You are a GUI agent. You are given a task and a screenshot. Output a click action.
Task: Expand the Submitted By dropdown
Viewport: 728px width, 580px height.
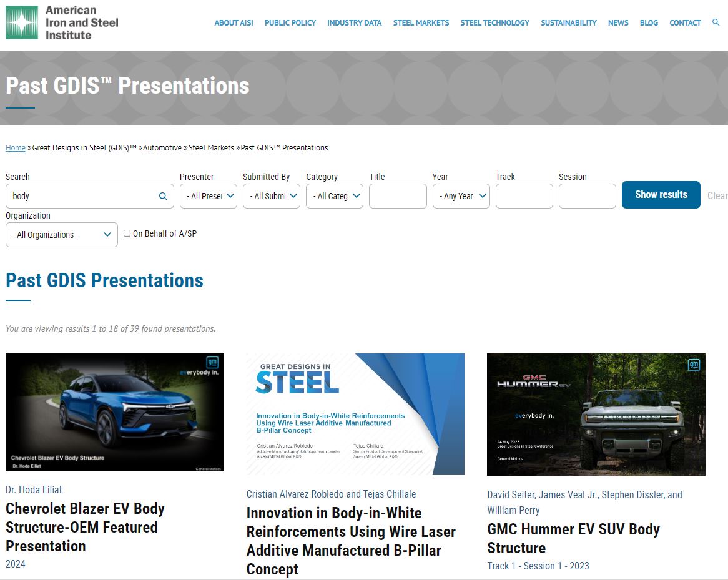[271, 196]
